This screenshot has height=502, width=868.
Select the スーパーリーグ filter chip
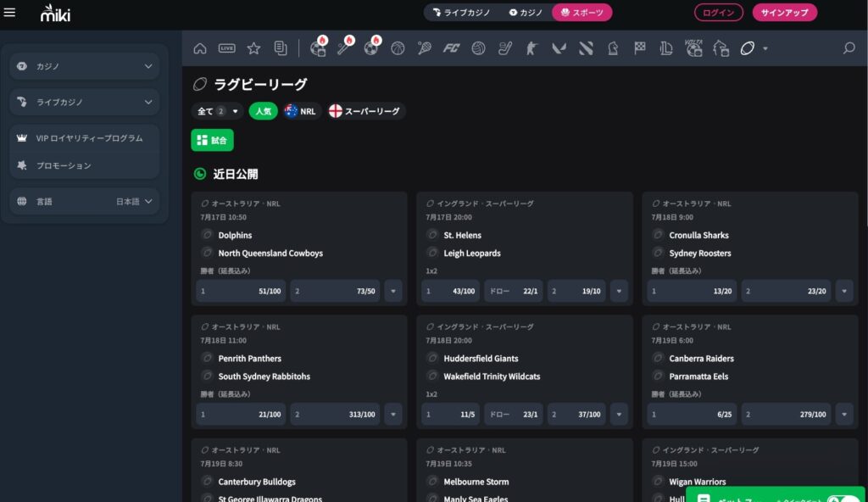[364, 111]
